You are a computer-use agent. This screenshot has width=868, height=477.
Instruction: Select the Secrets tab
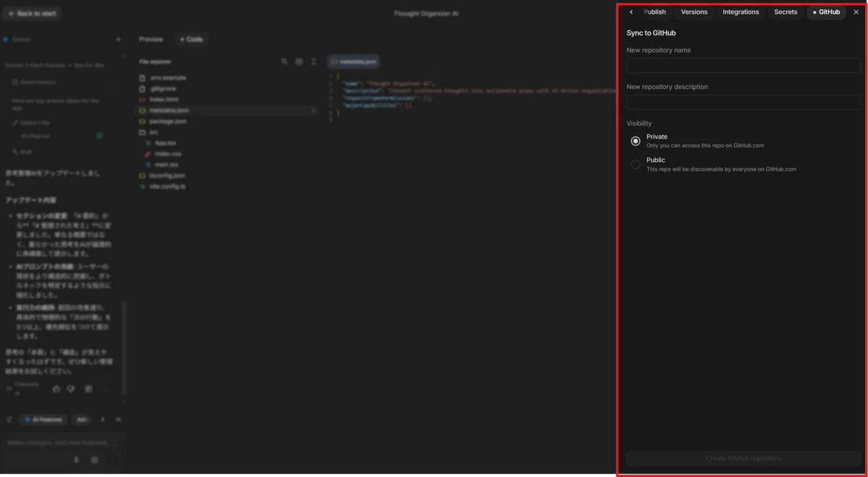(x=786, y=12)
